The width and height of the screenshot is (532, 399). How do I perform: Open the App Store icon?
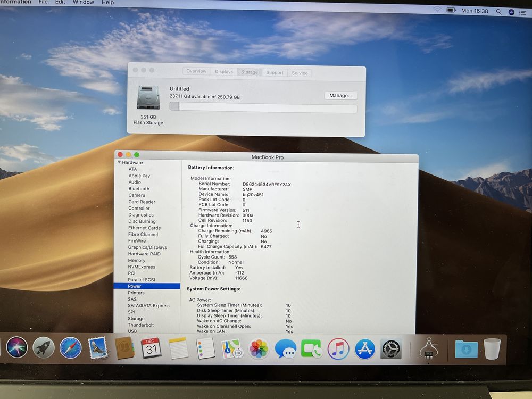point(365,349)
